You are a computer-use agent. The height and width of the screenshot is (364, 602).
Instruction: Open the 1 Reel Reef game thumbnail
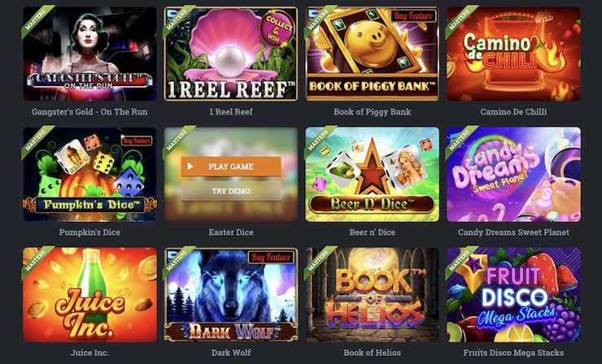click(231, 54)
